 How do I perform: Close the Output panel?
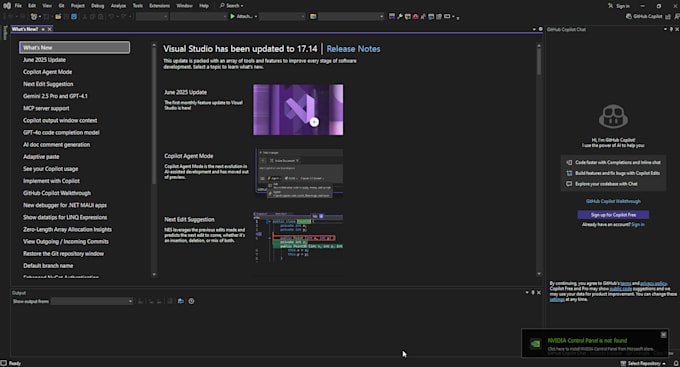pos(539,292)
